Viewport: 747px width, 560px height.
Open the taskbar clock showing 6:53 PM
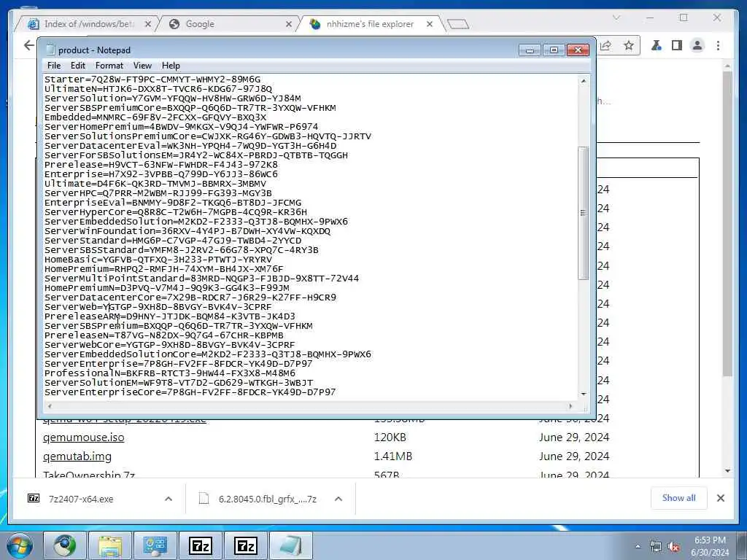710,546
